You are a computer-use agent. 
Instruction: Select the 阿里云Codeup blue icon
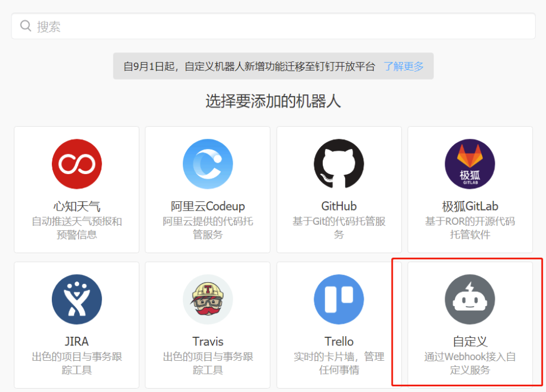tap(208, 164)
